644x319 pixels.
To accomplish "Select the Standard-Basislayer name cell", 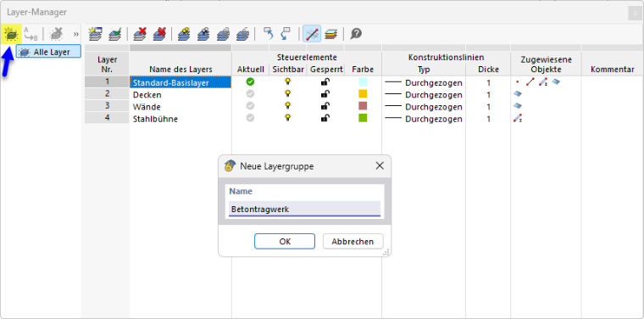I will pyautogui.click(x=180, y=82).
